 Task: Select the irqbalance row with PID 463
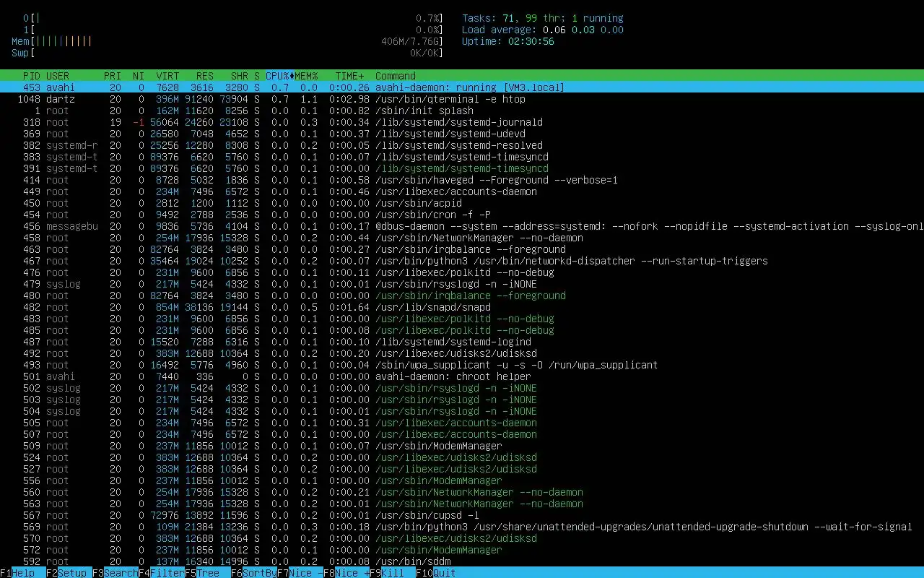[x=462, y=249]
